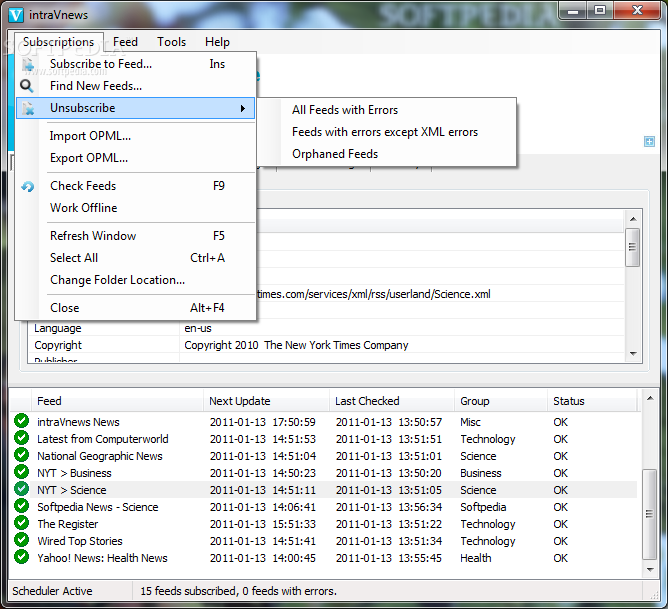
Task: Open the Tools menu
Action: 171,42
